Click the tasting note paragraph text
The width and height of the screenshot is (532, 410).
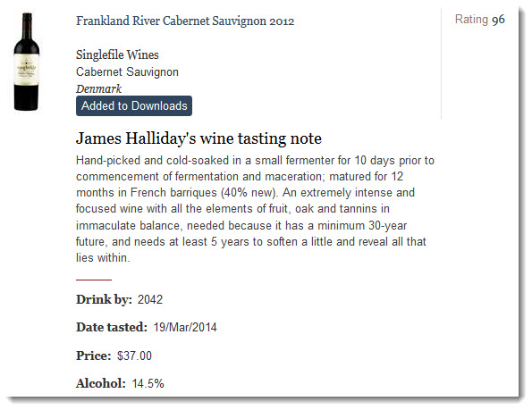255,209
